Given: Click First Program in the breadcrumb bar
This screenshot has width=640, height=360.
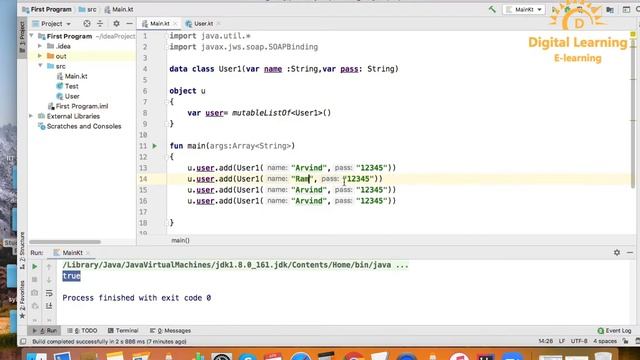Looking at the screenshot, I should pyautogui.click(x=47, y=9).
